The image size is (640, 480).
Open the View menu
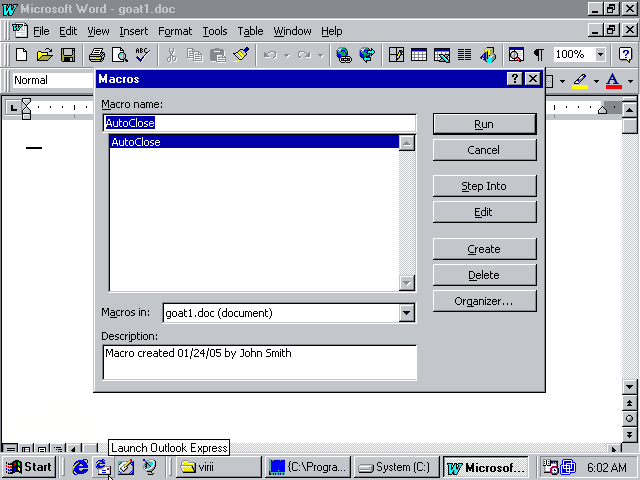98,31
